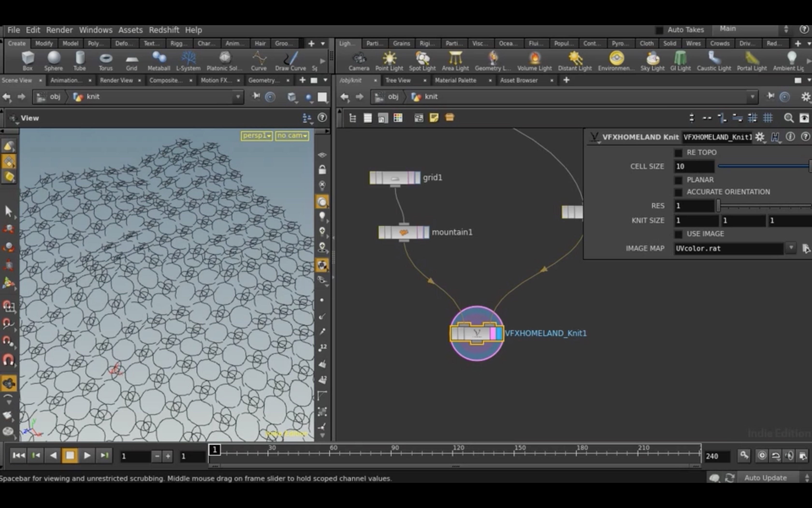This screenshot has height=508, width=812.
Task: Switch to the Render View tab
Action: [116, 80]
